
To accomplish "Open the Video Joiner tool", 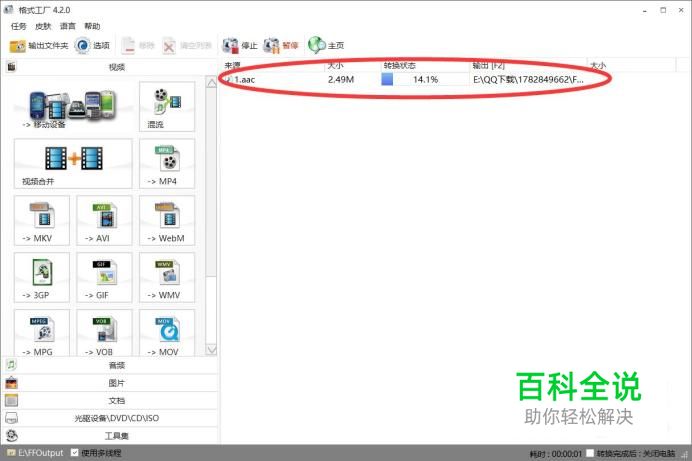I will click(x=73, y=164).
